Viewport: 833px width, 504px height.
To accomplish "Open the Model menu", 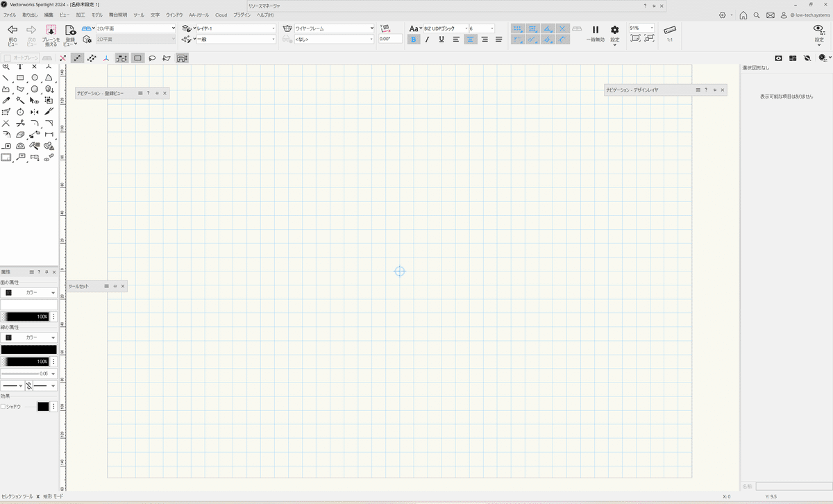I will [97, 15].
